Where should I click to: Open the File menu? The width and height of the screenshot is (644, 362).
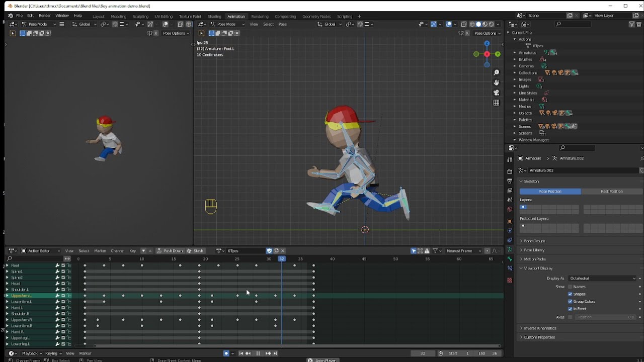[x=19, y=16]
